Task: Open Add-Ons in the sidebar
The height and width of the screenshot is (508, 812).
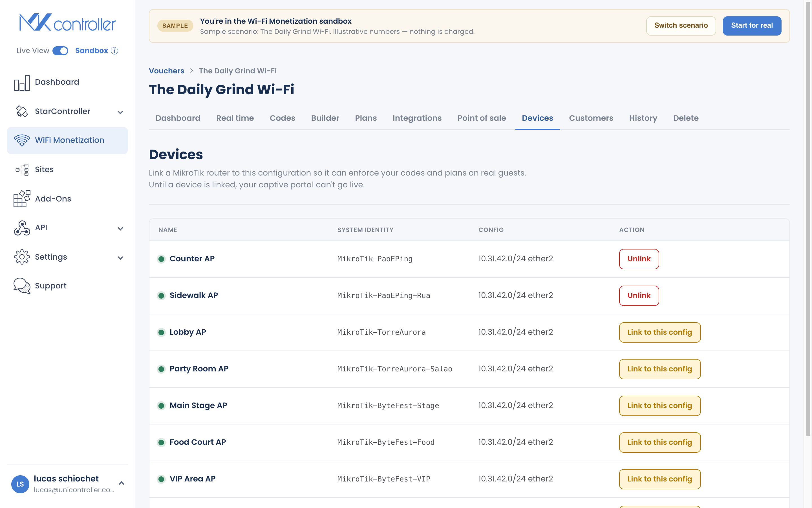Action: tap(67, 199)
